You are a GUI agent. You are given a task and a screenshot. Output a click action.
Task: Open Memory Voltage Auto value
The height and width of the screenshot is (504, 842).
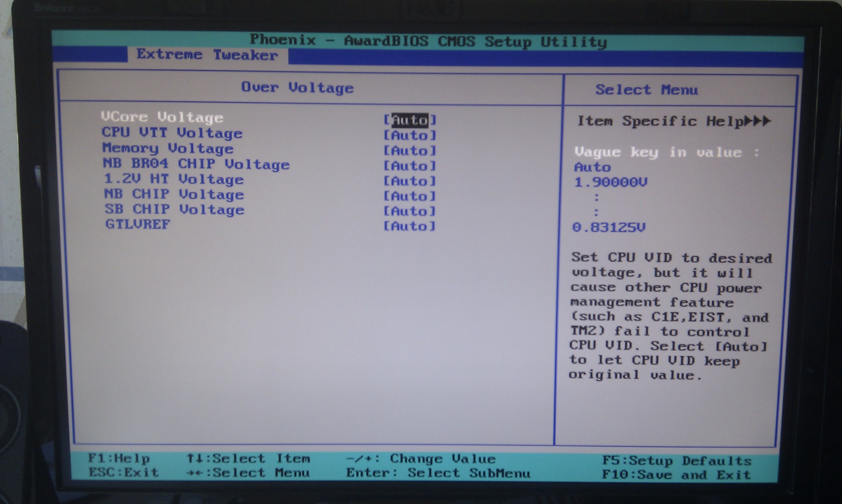coord(410,150)
